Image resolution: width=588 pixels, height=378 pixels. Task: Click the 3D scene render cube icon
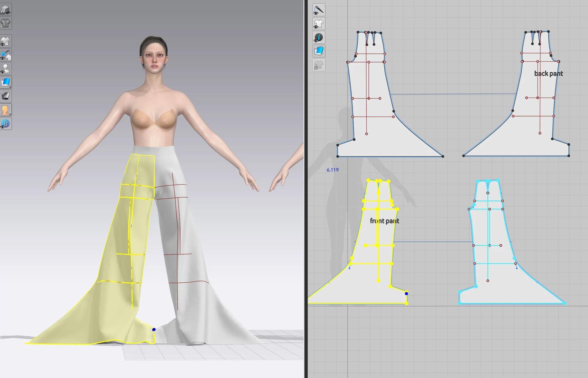[6, 10]
